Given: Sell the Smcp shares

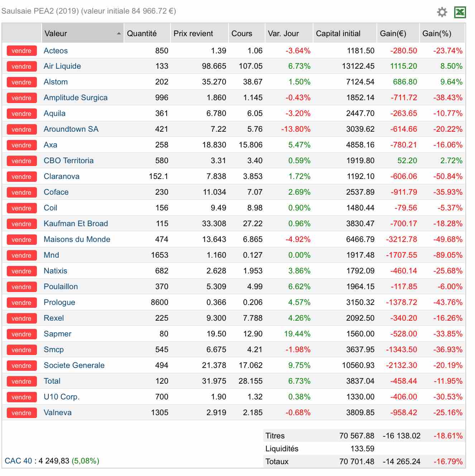Looking at the screenshot, I should pyautogui.click(x=21, y=350).
